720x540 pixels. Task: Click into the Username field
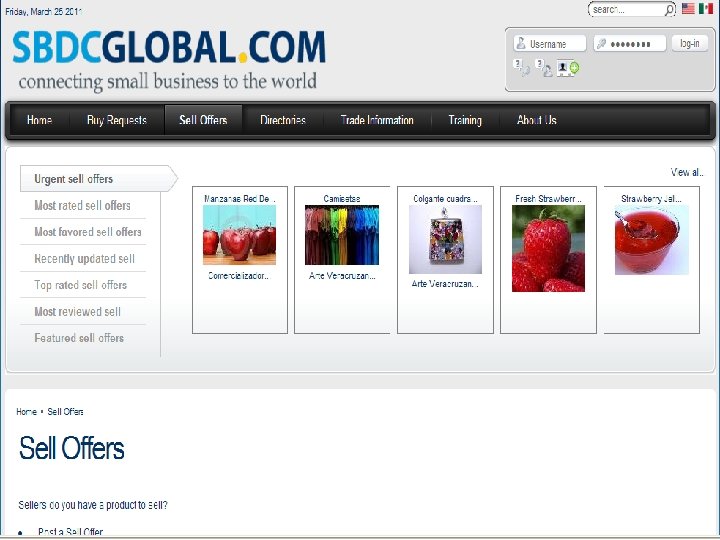tap(550, 44)
